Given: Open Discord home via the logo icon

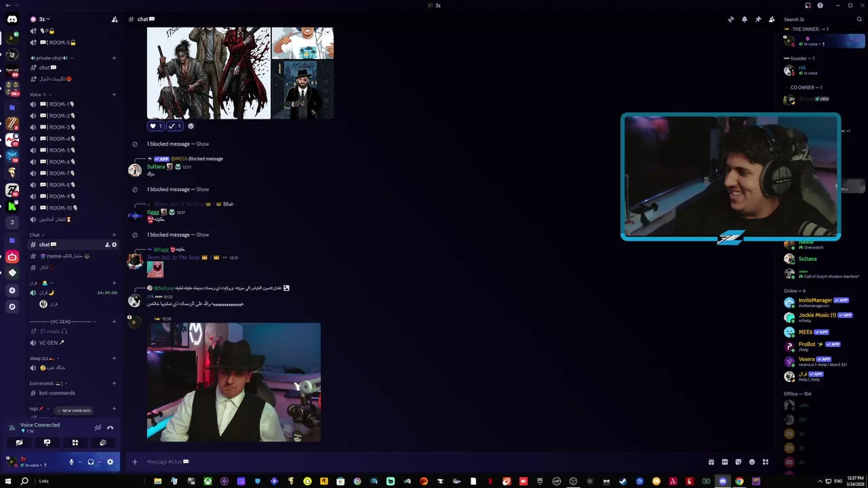Looking at the screenshot, I should pos(12,19).
